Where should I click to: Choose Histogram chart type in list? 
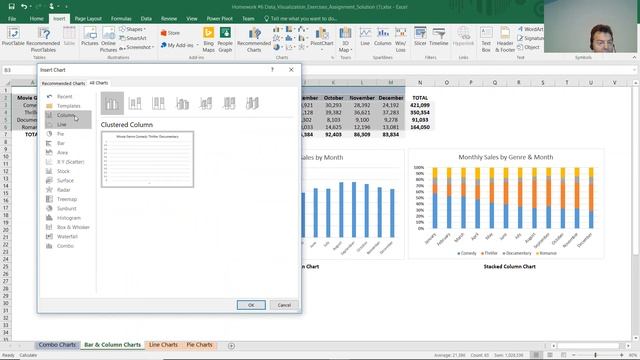pos(68,218)
